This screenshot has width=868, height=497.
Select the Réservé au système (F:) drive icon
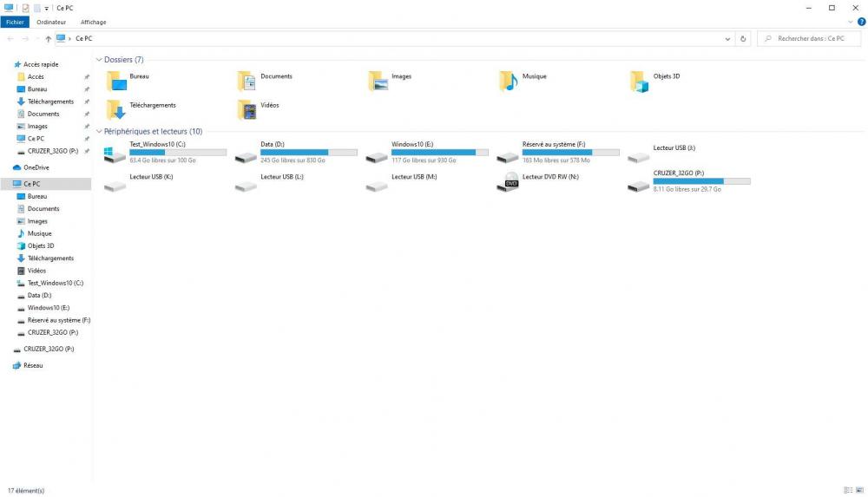(507, 158)
